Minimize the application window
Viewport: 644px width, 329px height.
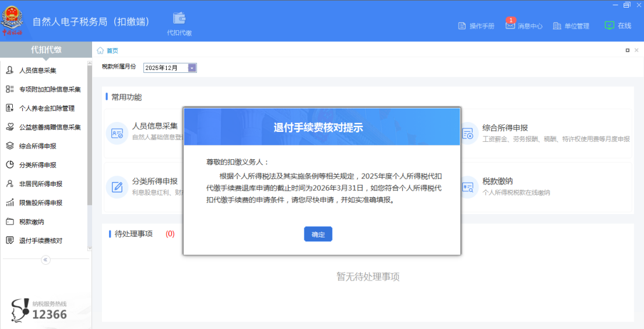615,5
